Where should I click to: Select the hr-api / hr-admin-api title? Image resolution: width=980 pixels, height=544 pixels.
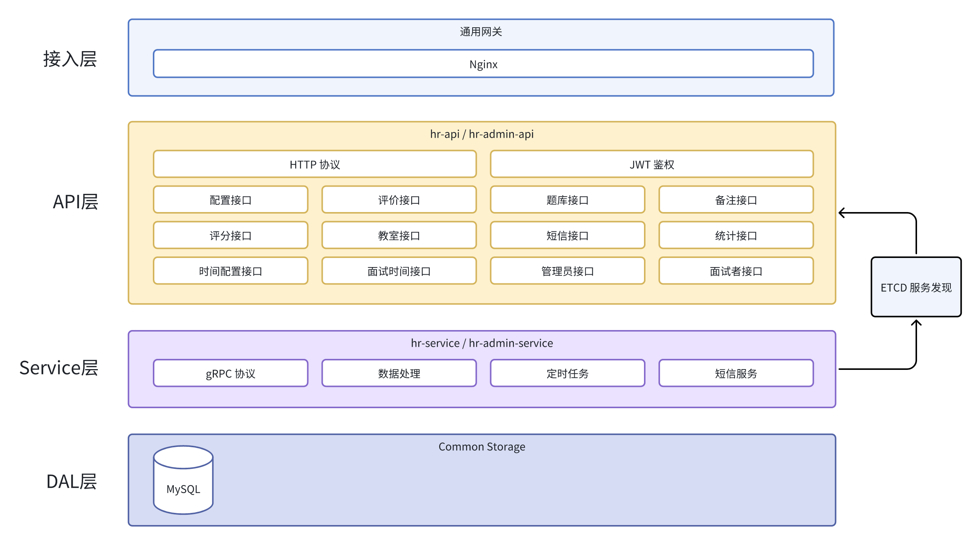click(482, 134)
